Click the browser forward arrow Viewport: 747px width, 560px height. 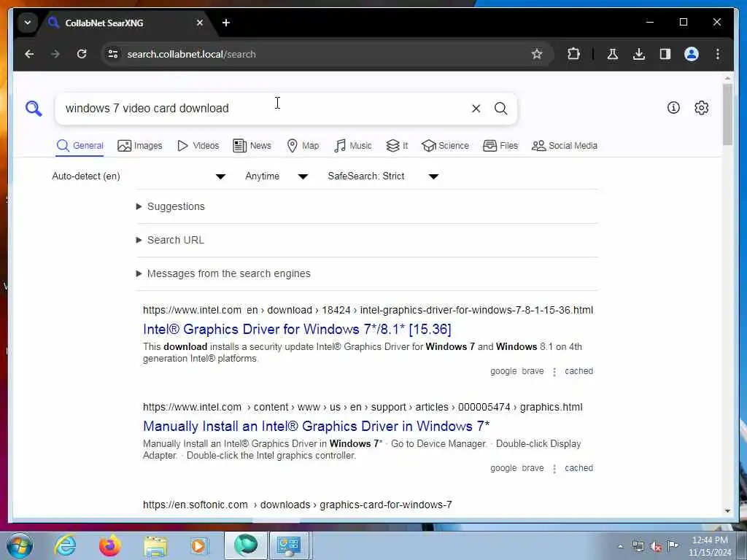click(55, 54)
